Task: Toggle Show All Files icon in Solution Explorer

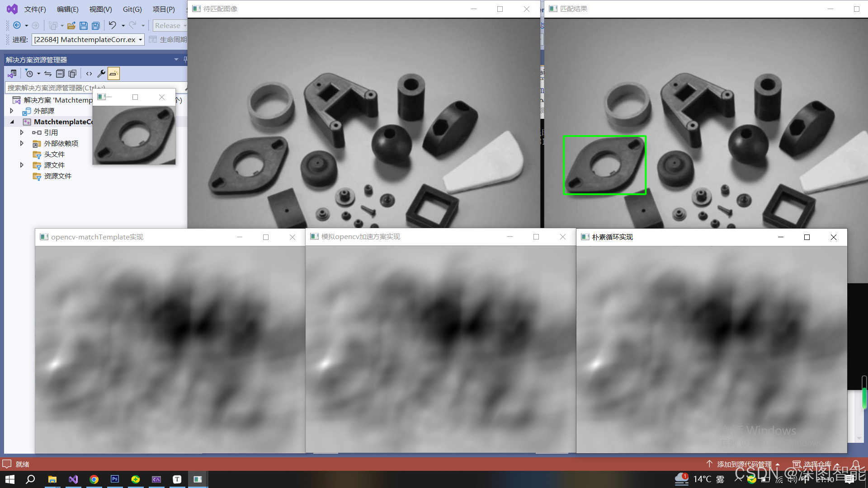Action: pos(72,74)
